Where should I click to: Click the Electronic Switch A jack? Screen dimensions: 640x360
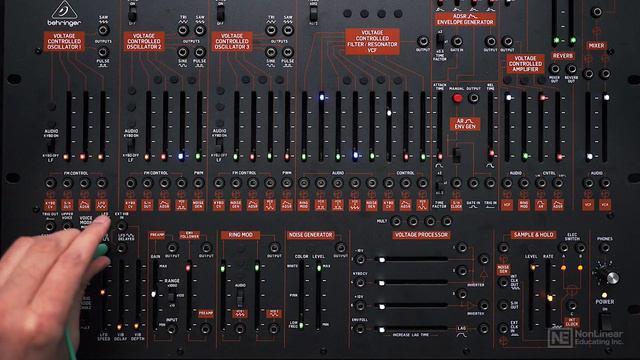pos(563,248)
